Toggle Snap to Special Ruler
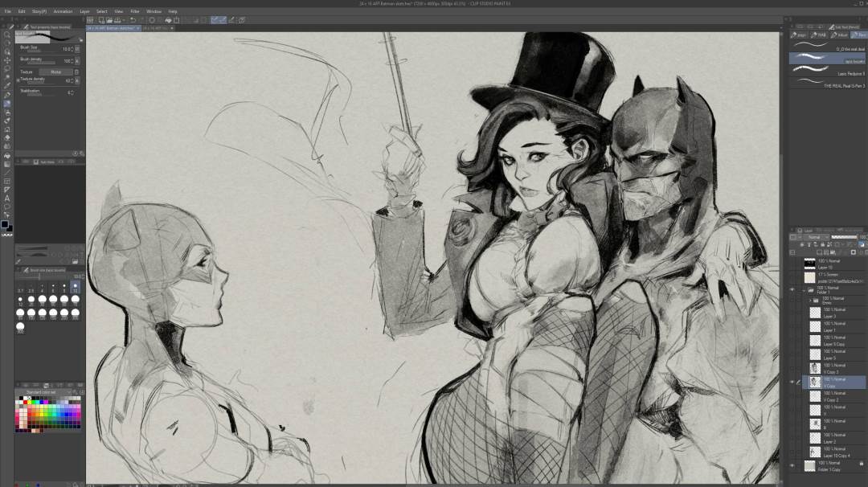Viewport: 868px width, 487px height. [x=223, y=20]
